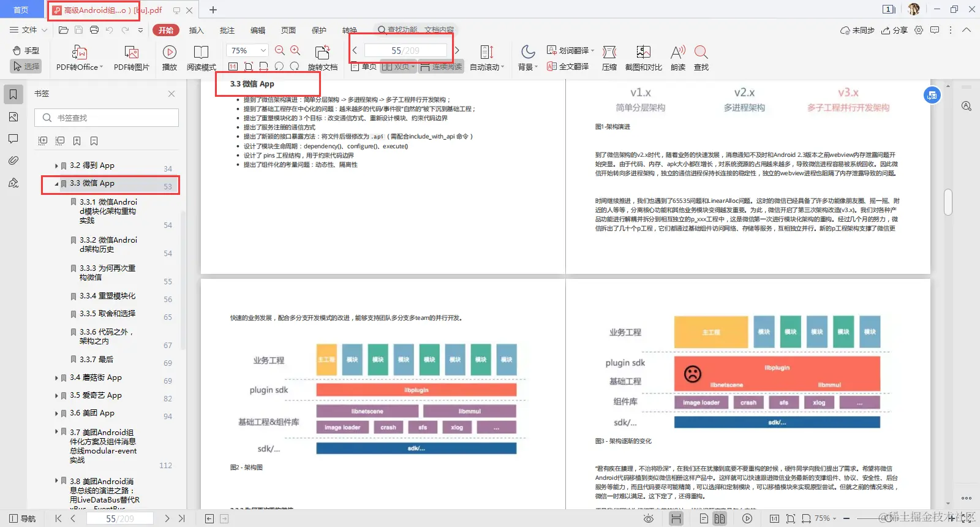Open the 插入 ribbon tab

[196, 30]
